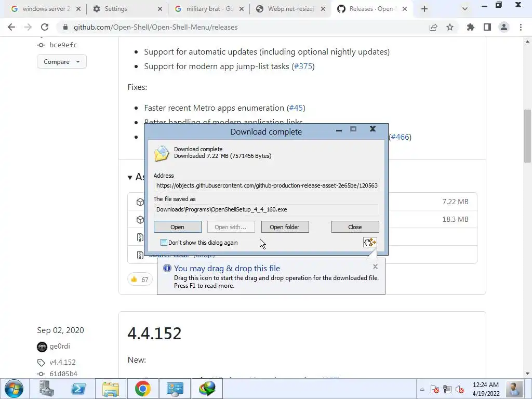Click Chrome icon in taskbar
Image resolution: width=532 pixels, height=399 pixels.
click(x=143, y=389)
